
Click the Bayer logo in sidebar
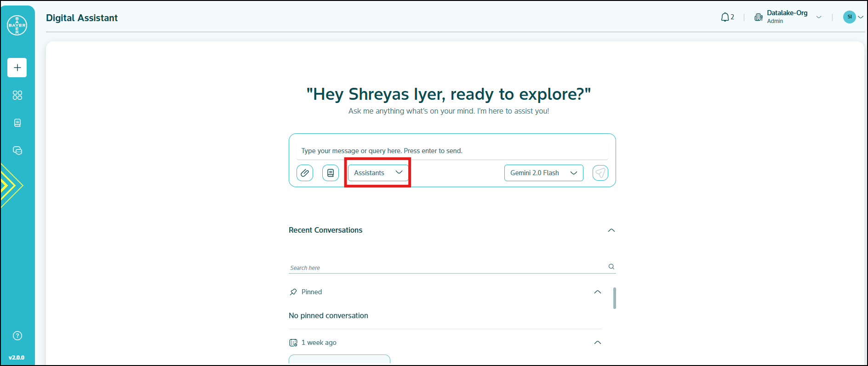tap(17, 25)
